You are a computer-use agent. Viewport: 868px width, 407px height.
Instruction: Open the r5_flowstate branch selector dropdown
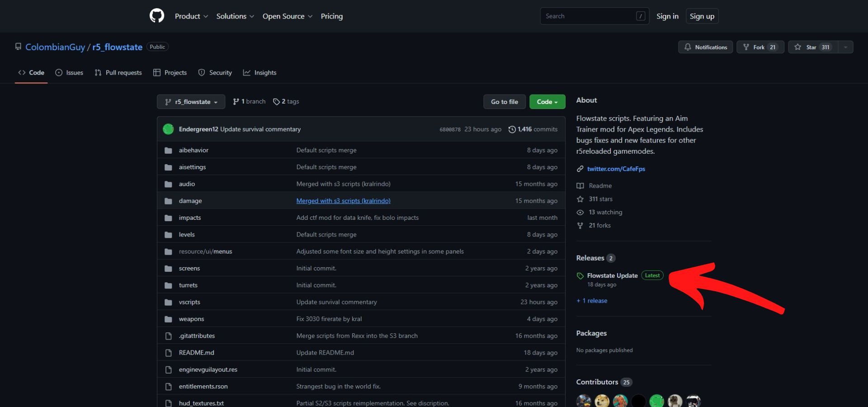click(191, 101)
